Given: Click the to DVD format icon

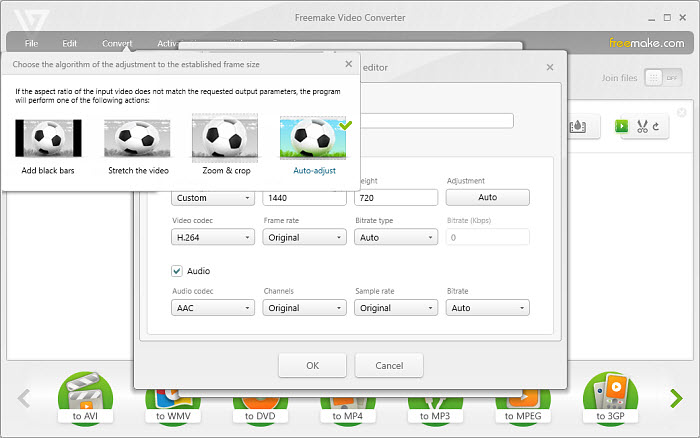Looking at the screenshot, I should [x=260, y=406].
